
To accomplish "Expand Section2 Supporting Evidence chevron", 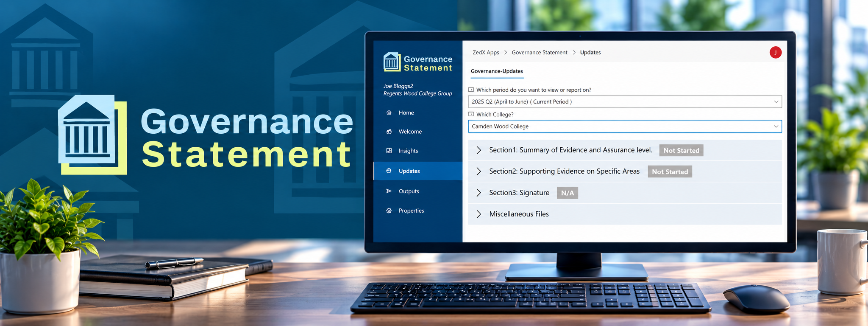I will point(479,171).
